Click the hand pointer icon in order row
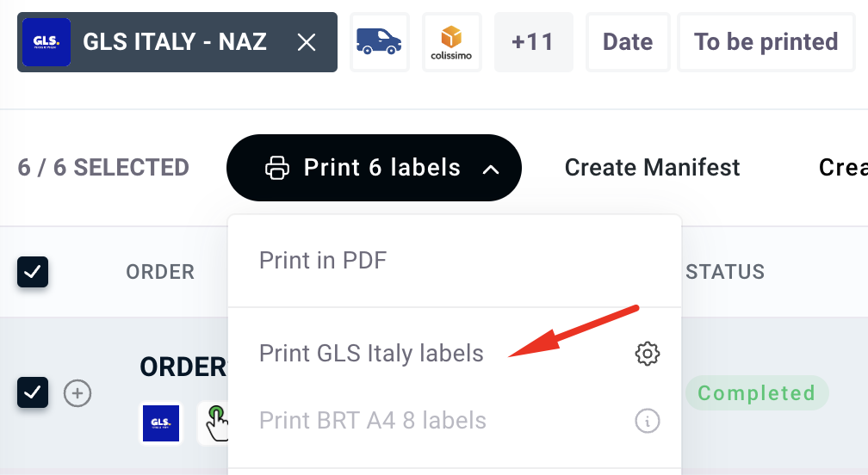Viewport: 868px width, 475px height. (x=216, y=423)
